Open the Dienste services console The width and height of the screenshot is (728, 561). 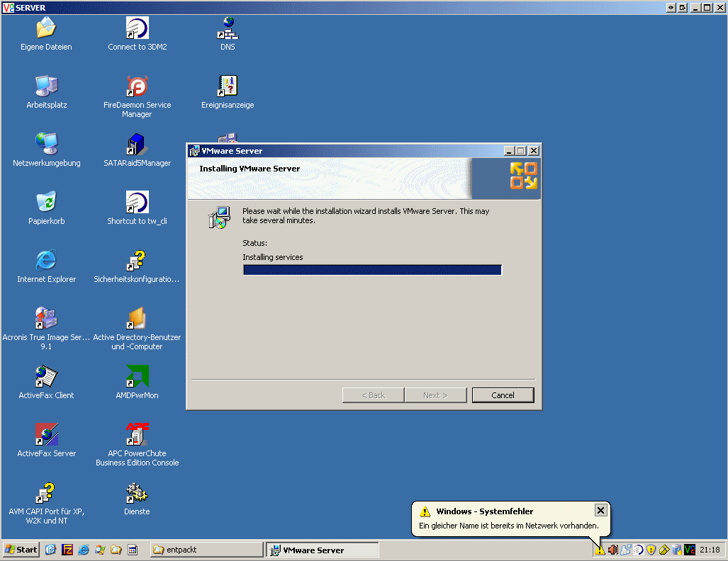(x=137, y=492)
